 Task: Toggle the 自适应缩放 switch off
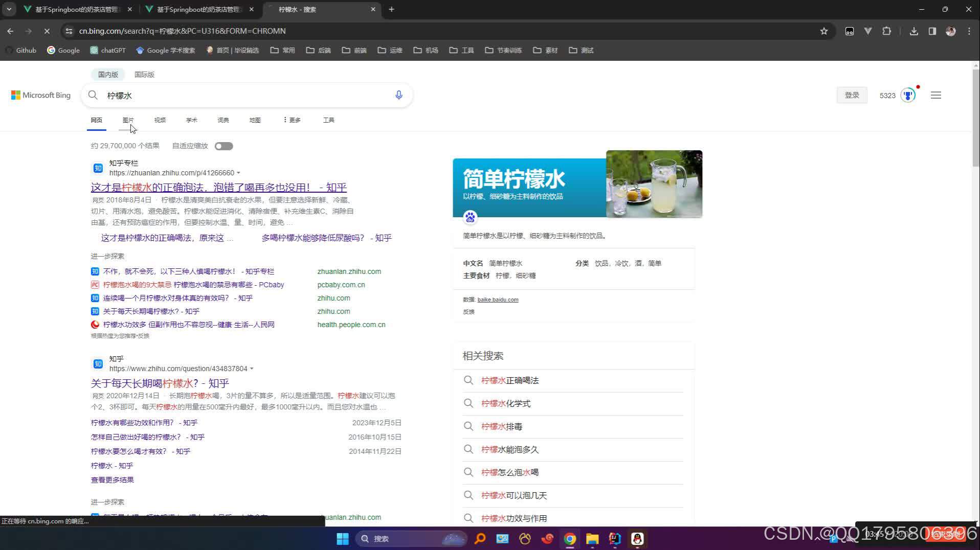[x=224, y=146]
